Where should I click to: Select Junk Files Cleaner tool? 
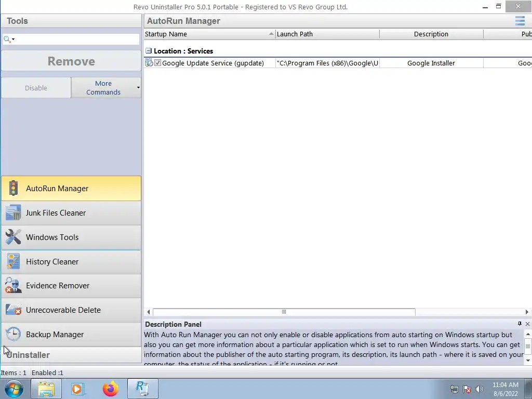pyautogui.click(x=71, y=212)
